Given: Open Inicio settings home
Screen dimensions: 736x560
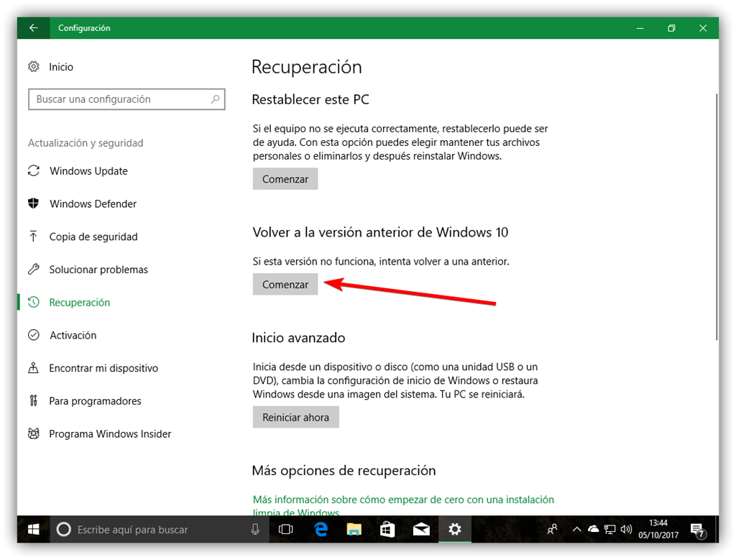Looking at the screenshot, I should (x=51, y=67).
